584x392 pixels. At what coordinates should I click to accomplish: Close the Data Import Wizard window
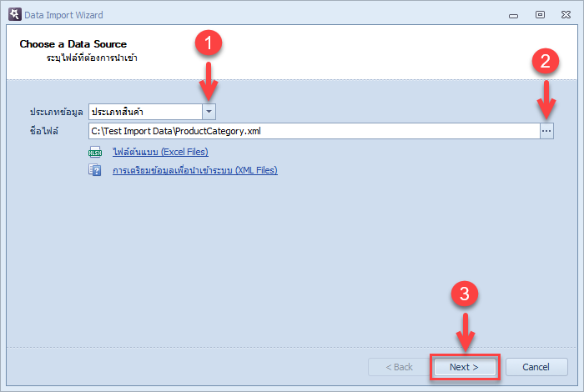566,14
